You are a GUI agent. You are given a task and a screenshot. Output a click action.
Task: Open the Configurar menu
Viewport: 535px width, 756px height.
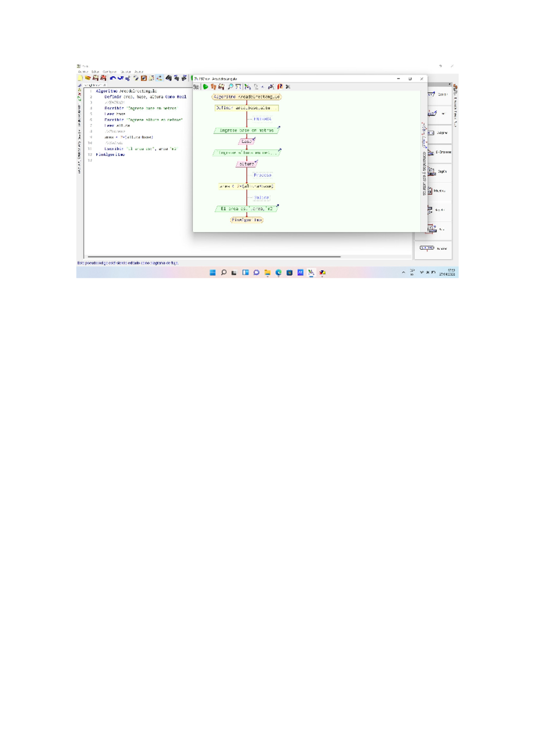pyautogui.click(x=109, y=72)
